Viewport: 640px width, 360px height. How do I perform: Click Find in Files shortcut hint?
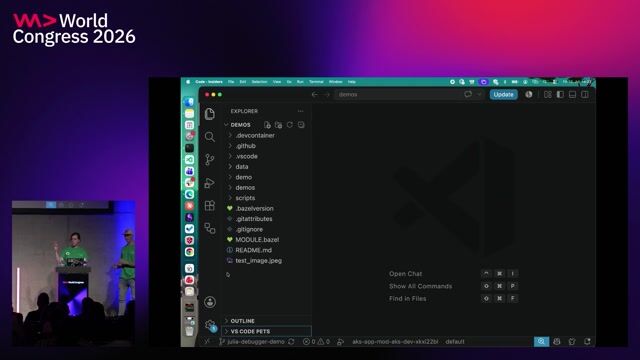pos(407,299)
